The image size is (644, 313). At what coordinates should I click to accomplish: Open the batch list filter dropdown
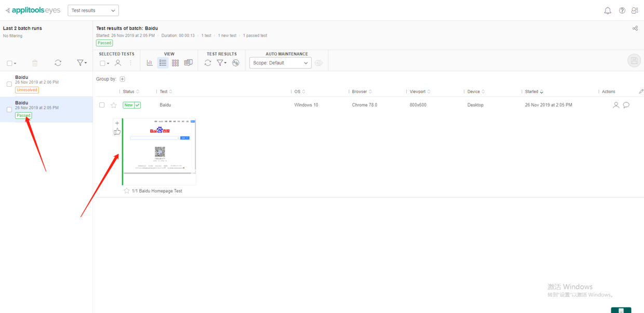(82, 63)
